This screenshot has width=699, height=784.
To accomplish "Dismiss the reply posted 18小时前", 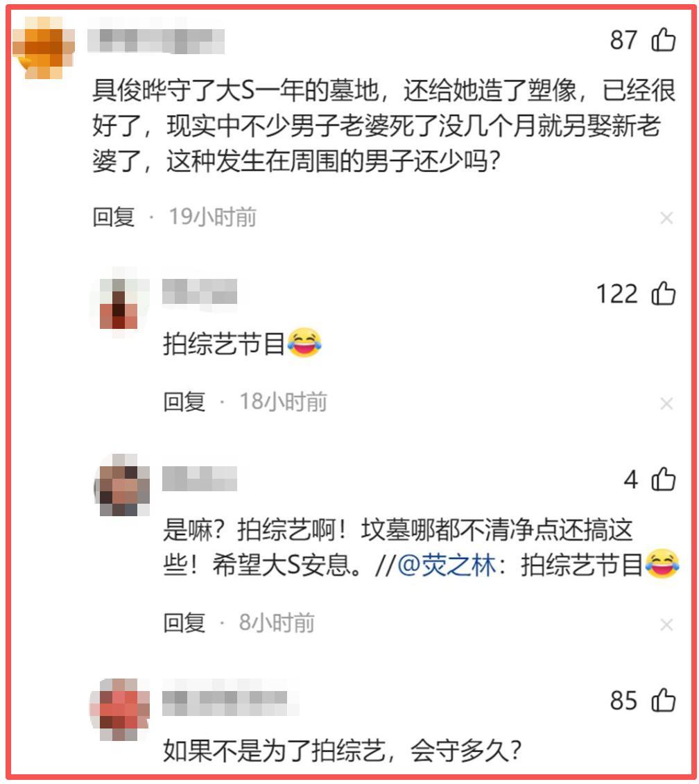I will click(x=666, y=404).
